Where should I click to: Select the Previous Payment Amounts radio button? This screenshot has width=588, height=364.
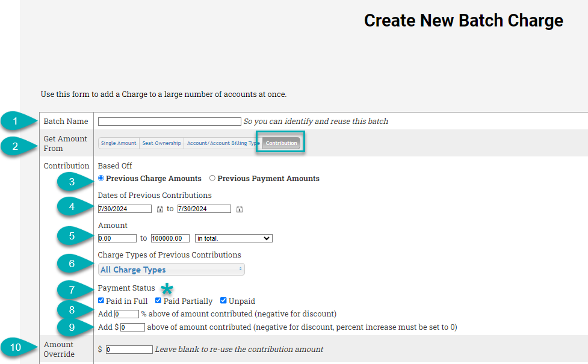pyautogui.click(x=211, y=178)
